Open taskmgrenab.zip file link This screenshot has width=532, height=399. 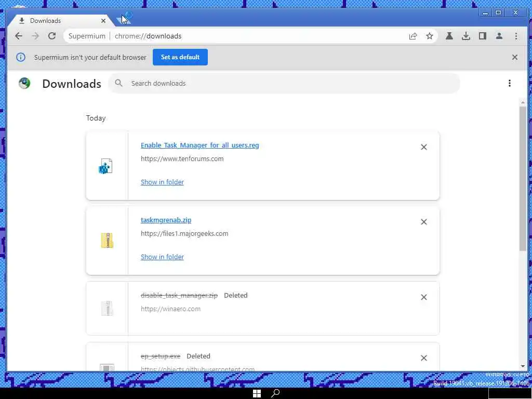pos(166,220)
